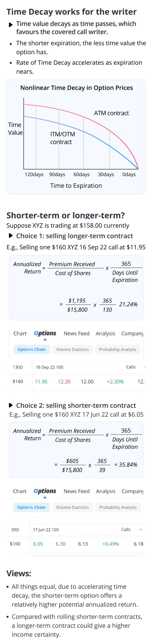Show Volume Statistics above the 16 Sep 22 row

(72, 349)
